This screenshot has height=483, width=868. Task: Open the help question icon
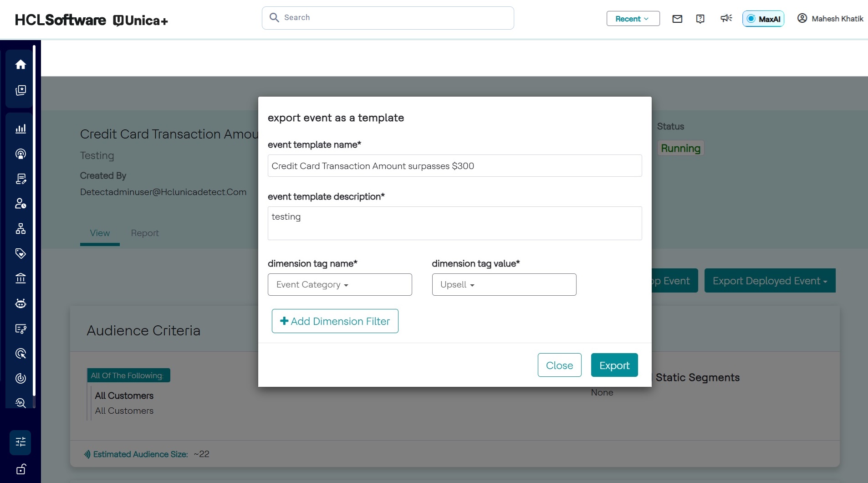point(700,19)
